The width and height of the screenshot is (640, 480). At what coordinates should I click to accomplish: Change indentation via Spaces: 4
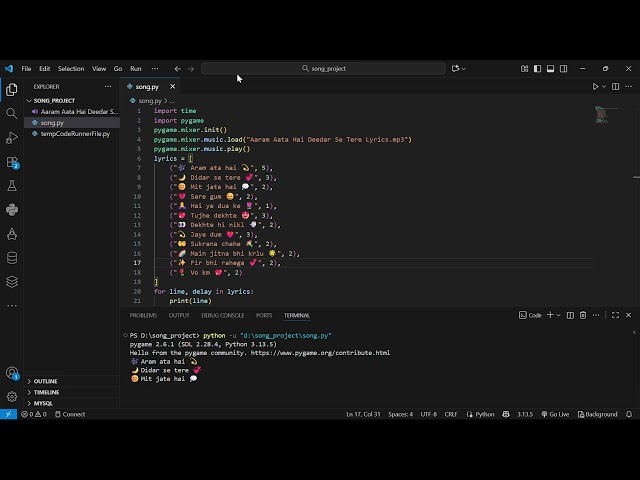[x=400, y=414]
